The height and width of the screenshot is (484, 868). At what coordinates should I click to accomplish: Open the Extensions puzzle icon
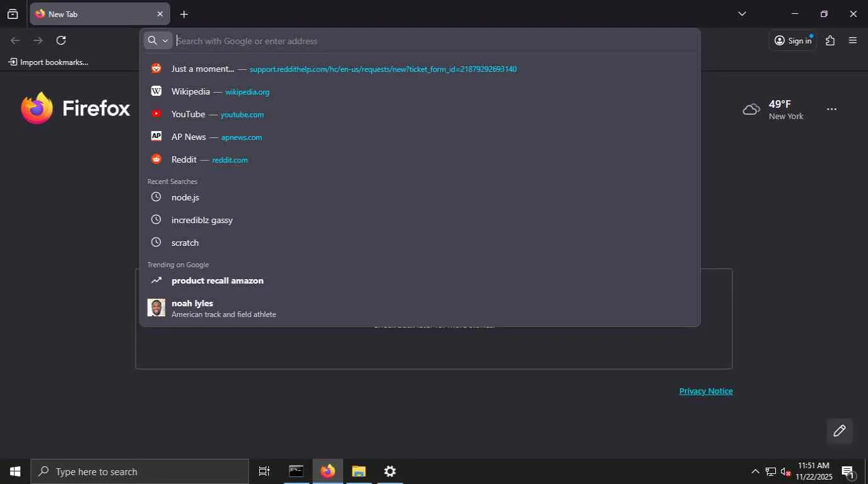tap(830, 40)
